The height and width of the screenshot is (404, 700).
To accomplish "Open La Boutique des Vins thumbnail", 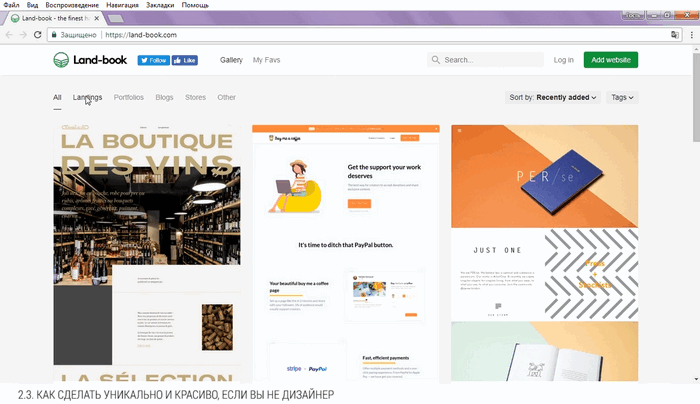I will (x=147, y=253).
